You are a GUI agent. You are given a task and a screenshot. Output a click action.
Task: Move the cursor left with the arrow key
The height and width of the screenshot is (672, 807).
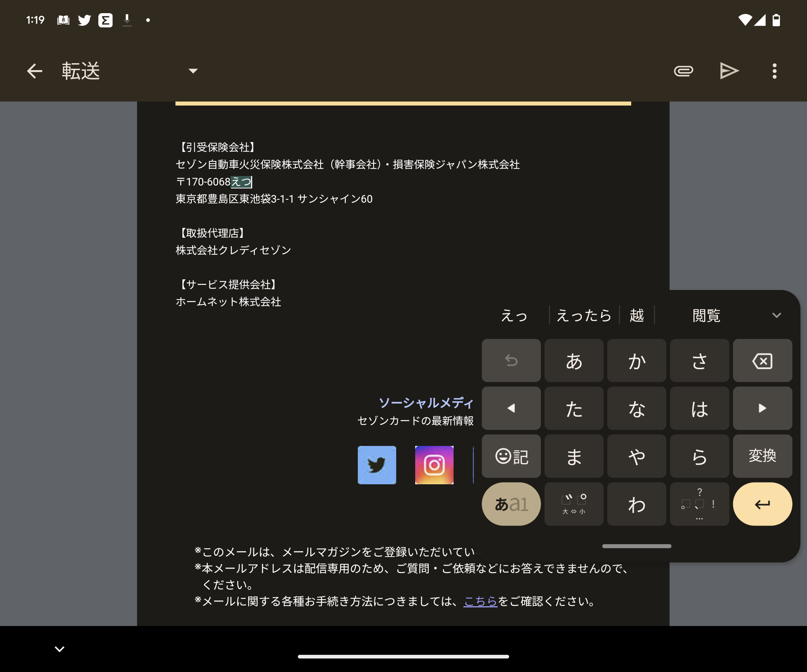pos(511,408)
